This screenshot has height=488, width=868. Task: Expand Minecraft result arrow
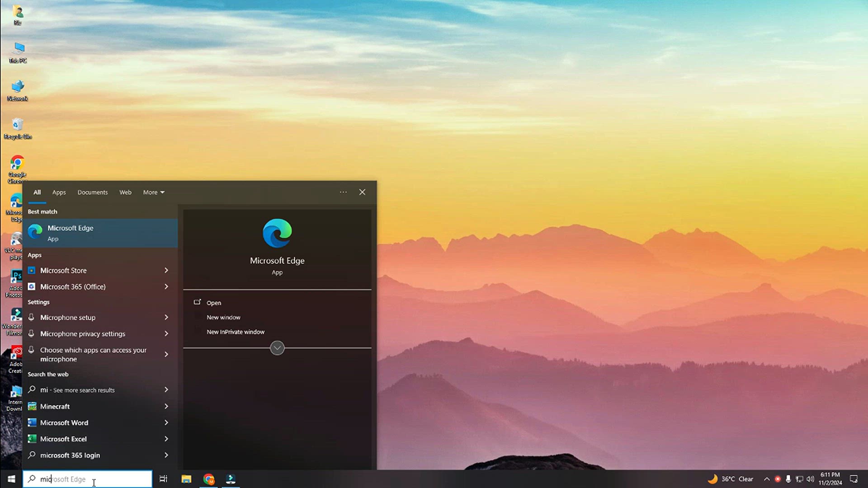tap(166, 406)
